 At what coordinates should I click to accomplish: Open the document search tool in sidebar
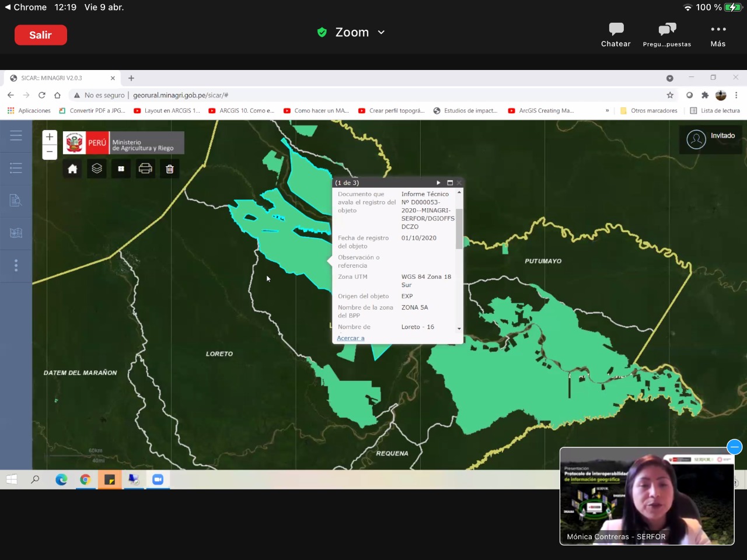[16, 201]
